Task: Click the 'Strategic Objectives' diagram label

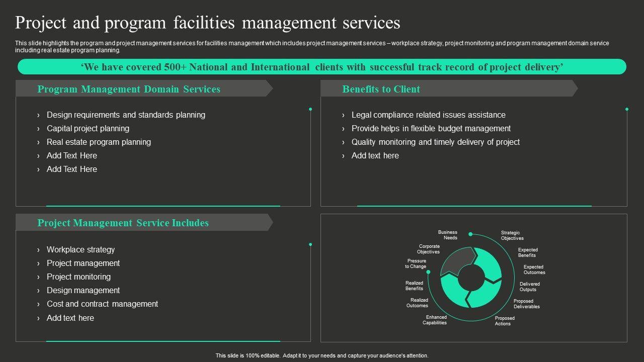Action: coord(512,235)
